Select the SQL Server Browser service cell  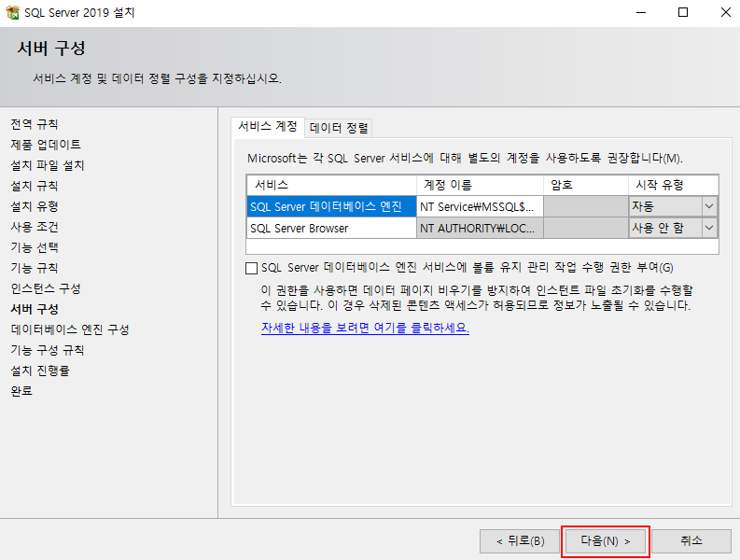click(331, 228)
